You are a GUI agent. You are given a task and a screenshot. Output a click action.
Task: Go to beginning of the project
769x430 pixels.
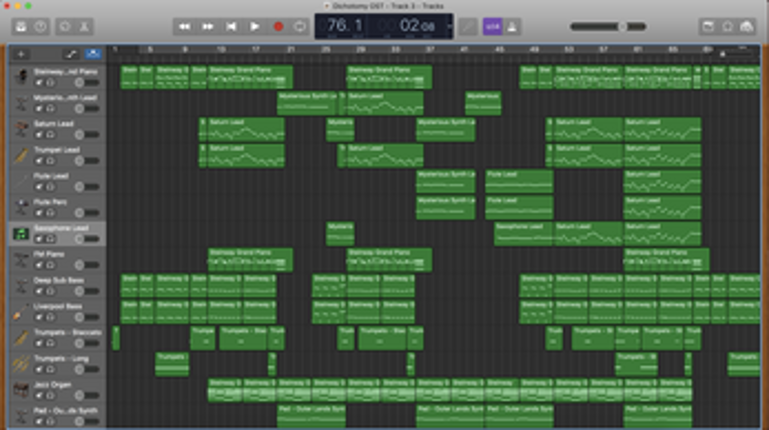pos(231,26)
